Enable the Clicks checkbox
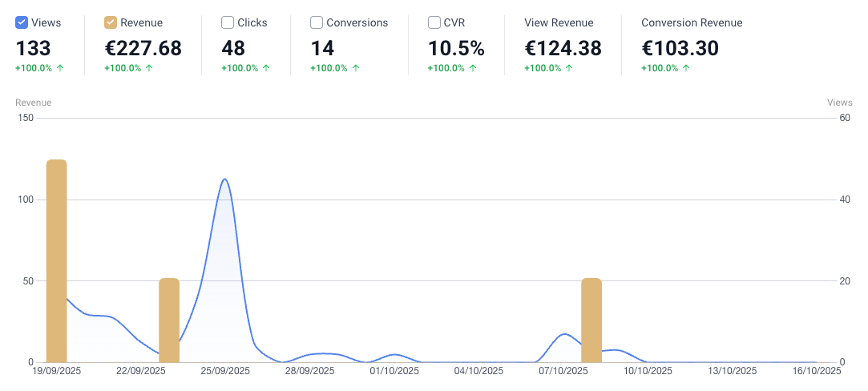 [228, 22]
